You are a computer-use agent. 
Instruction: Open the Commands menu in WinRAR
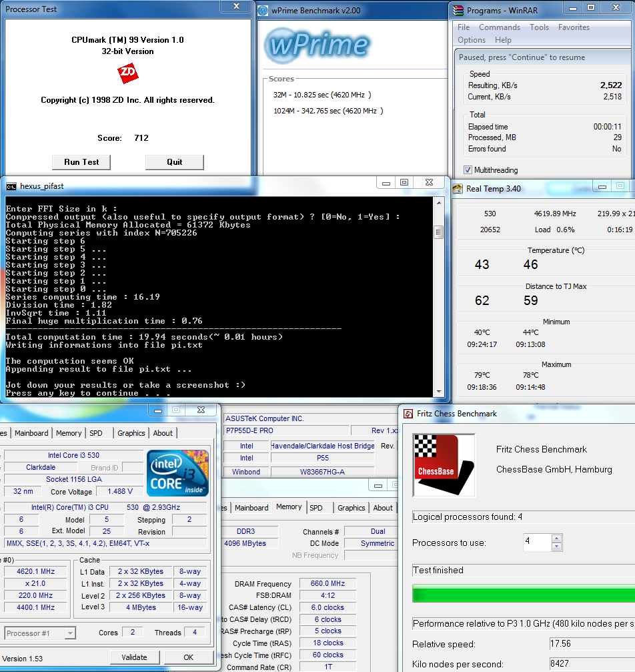point(499,27)
